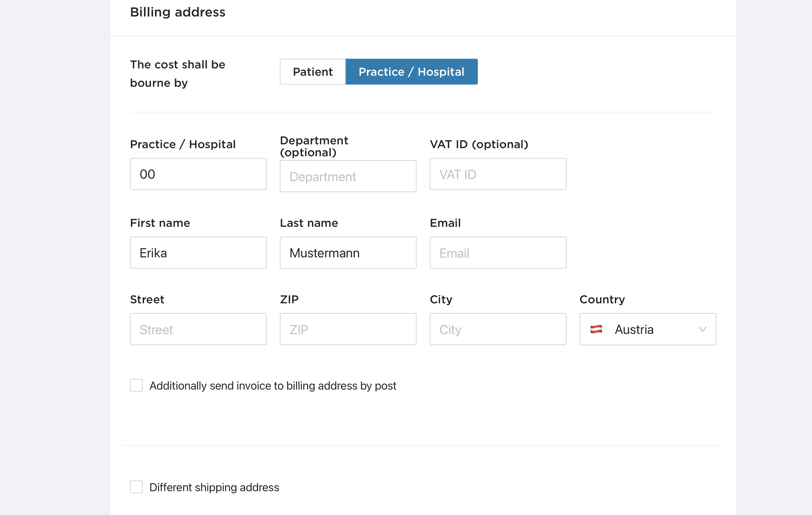Click into the City field

coord(498,329)
